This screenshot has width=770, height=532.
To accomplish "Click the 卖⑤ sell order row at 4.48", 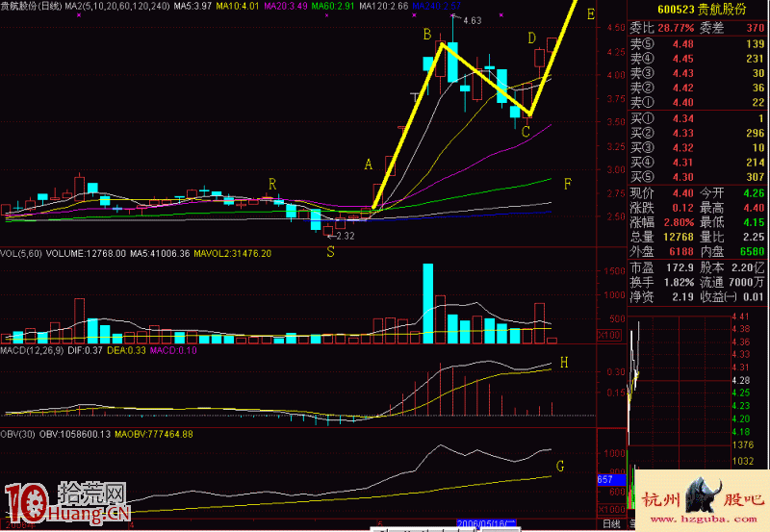I will click(697, 44).
